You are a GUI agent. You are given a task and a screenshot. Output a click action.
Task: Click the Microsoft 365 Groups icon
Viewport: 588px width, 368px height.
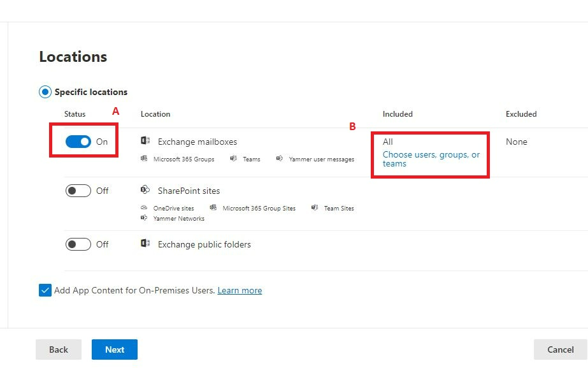pos(144,158)
